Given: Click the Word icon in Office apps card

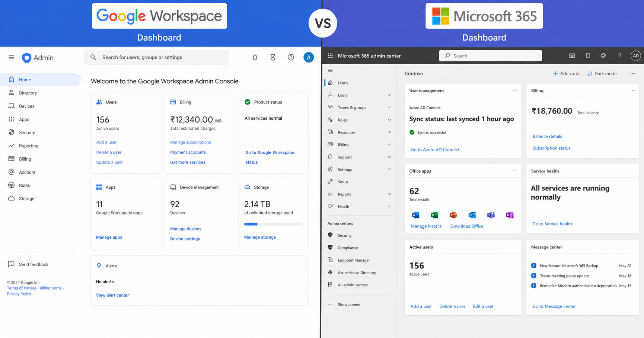Looking at the screenshot, I should 415,215.
